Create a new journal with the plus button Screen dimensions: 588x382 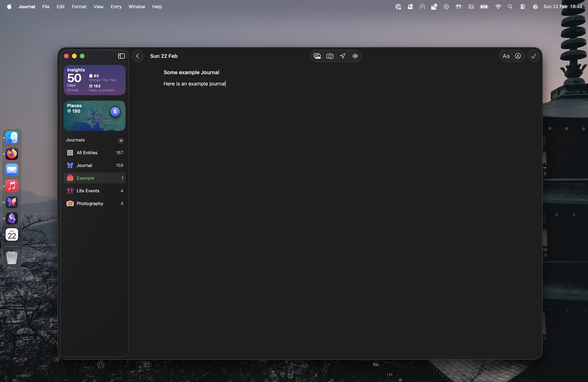[121, 140]
